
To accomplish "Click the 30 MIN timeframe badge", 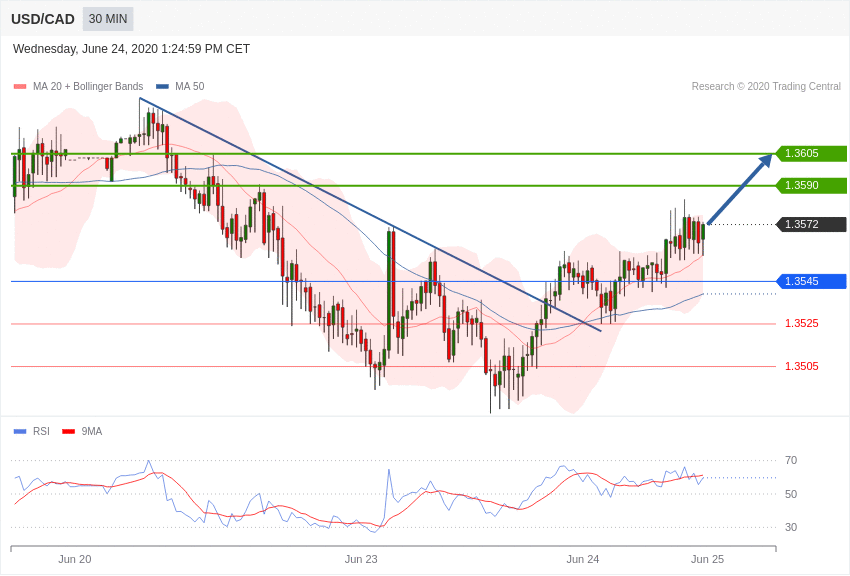I will pyautogui.click(x=108, y=19).
